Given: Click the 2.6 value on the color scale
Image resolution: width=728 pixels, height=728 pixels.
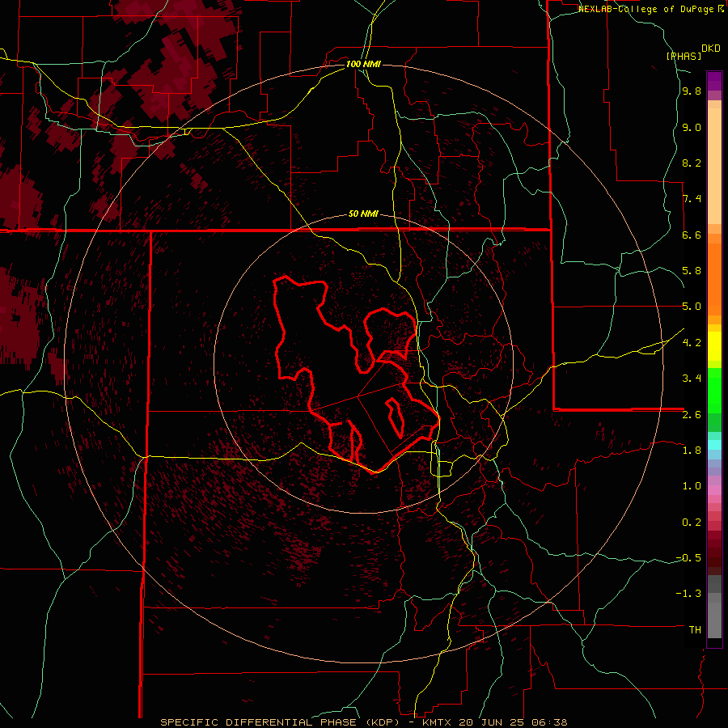Looking at the screenshot, I should 692,415.
